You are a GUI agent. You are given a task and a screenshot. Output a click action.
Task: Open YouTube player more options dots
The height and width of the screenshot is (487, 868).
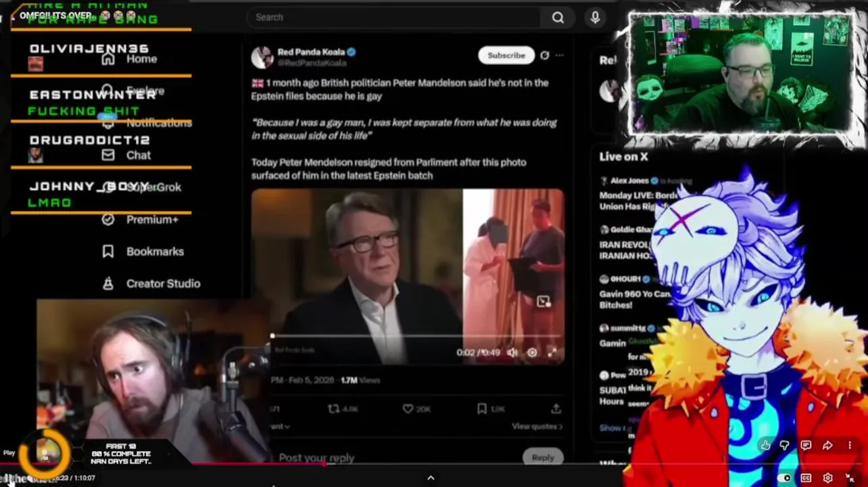pyautogui.click(x=850, y=445)
